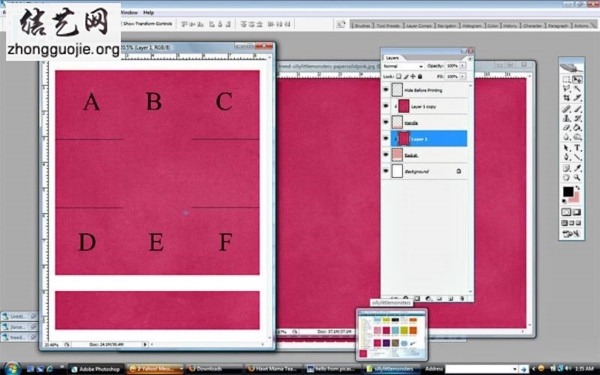The width and height of the screenshot is (600, 375).
Task: Hide the Background layer with eye icon
Action: coord(386,171)
